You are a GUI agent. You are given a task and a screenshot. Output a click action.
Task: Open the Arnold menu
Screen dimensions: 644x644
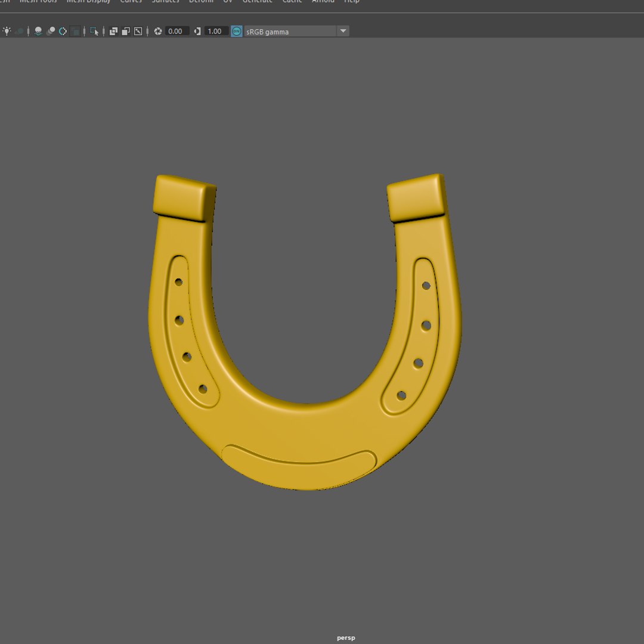(323, 1)
